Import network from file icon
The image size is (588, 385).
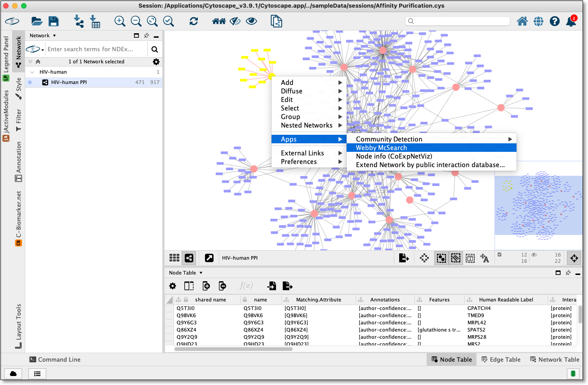pyautogui.click(x=79, y=21)
